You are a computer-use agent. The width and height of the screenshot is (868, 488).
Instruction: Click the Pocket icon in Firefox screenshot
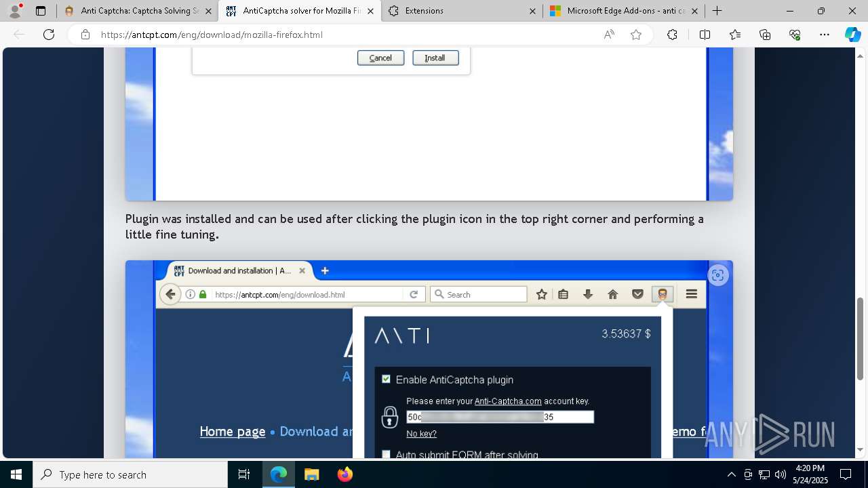[637, 294]
